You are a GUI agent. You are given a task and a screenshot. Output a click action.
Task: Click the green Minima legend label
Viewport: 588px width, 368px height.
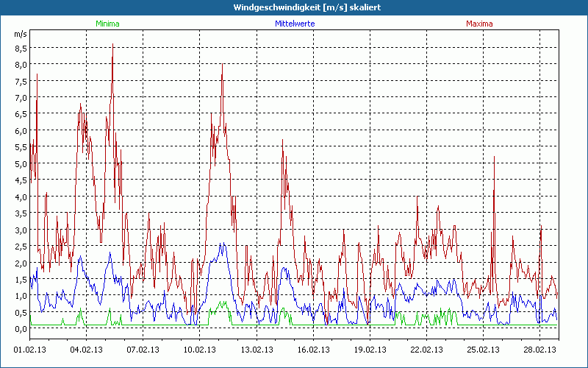[107, 24]
